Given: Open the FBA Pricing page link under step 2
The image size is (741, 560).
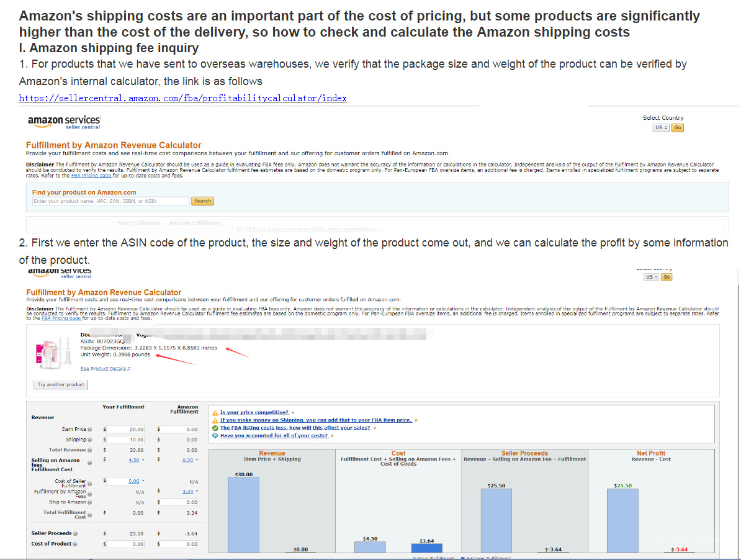Looking at the screenshot, I should click(61, 318).
